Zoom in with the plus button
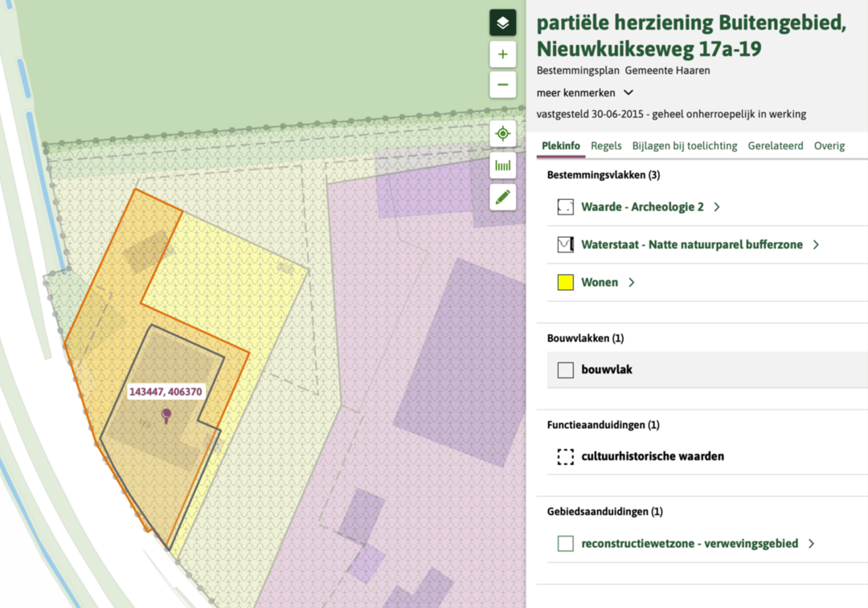The image size is (868, 608). click(502, 55)
